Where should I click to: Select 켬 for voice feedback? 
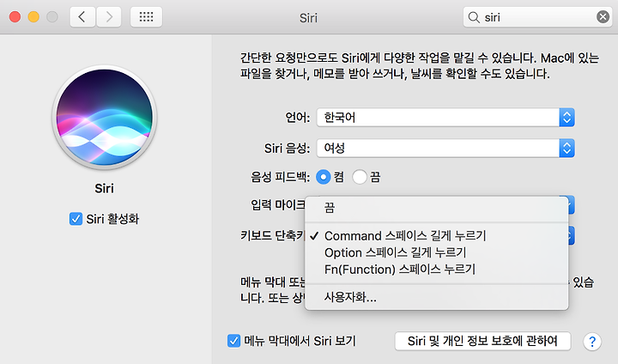coord(324,177)
